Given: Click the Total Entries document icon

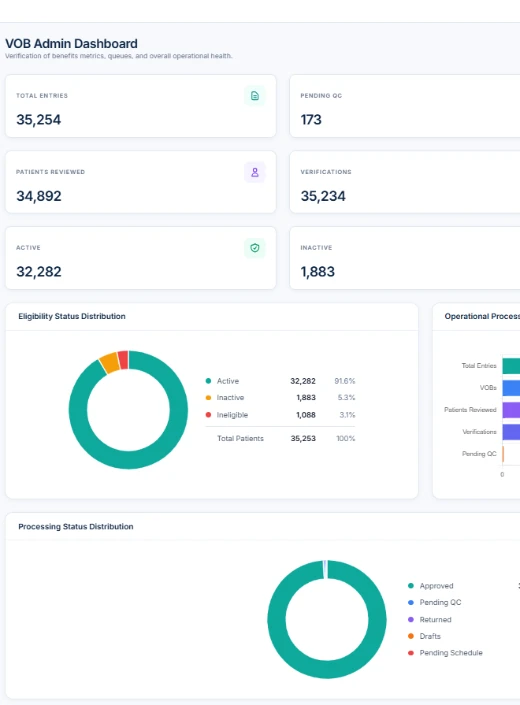Looking at the screenshot, I should coord(255,96).
